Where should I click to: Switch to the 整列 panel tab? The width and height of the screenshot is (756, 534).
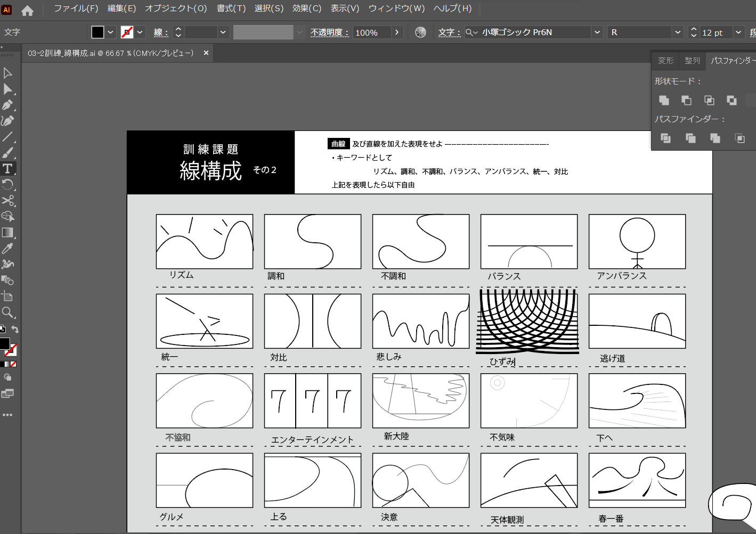coord(692,61)
